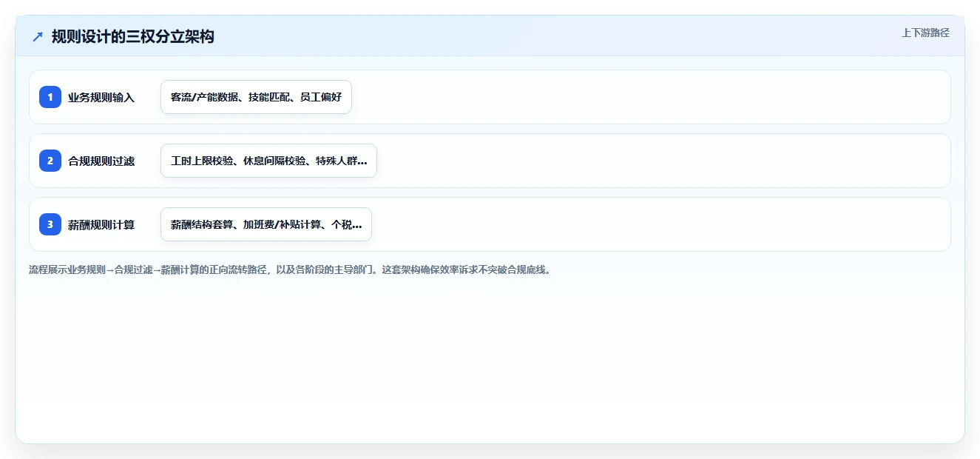The height and width of the screenshot is (459, 980).
Task: Select the 薪酬规则计算 step label
Action: coord(101,224)
